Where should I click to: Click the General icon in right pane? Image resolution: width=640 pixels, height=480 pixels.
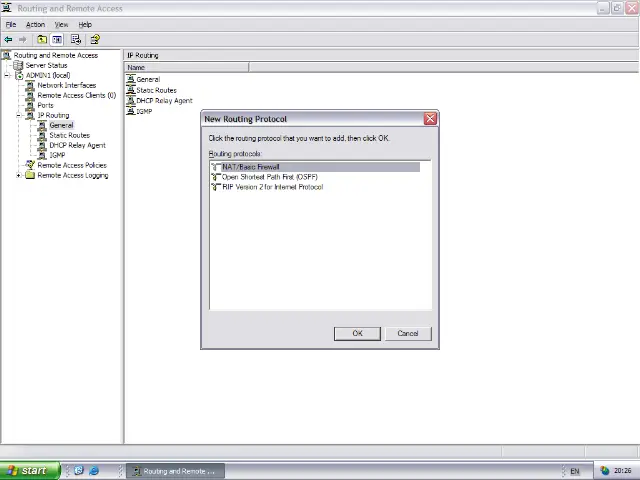click(x=131, y=79)
